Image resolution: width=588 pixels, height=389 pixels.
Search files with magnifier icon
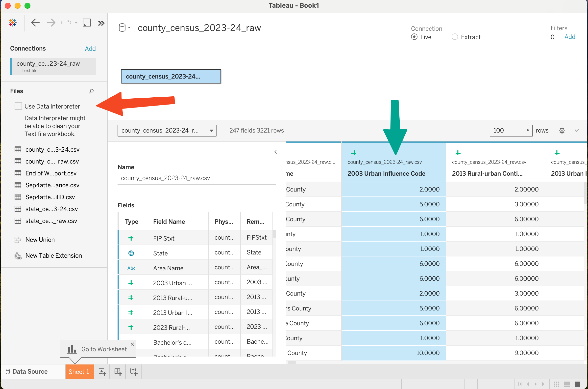[x=91, y=91]
